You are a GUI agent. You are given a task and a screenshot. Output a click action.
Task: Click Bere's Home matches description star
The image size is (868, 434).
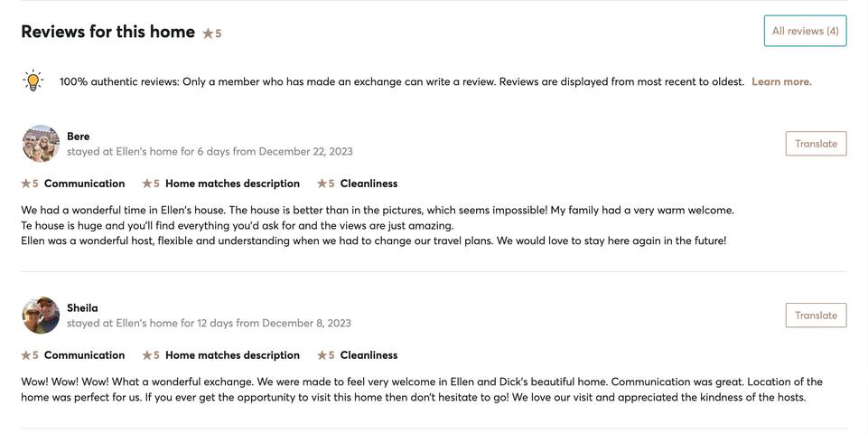[x=147, y=184]
